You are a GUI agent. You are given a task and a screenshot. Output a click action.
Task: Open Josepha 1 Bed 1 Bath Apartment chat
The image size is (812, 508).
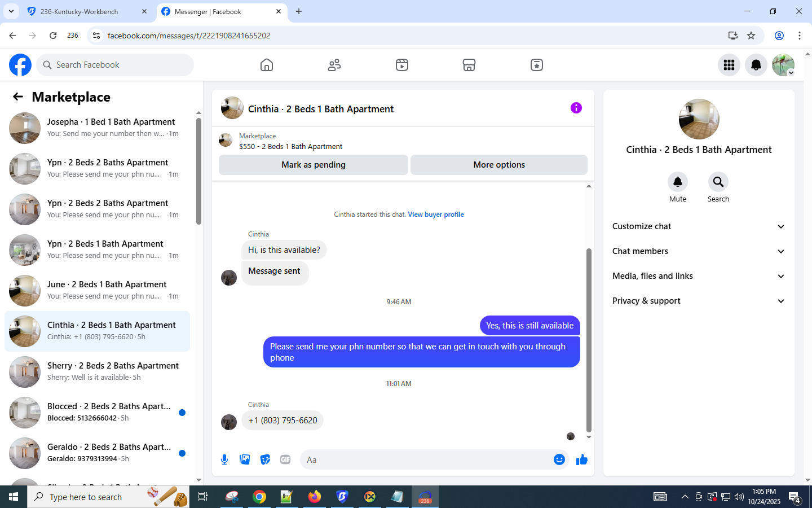point(97,128)
